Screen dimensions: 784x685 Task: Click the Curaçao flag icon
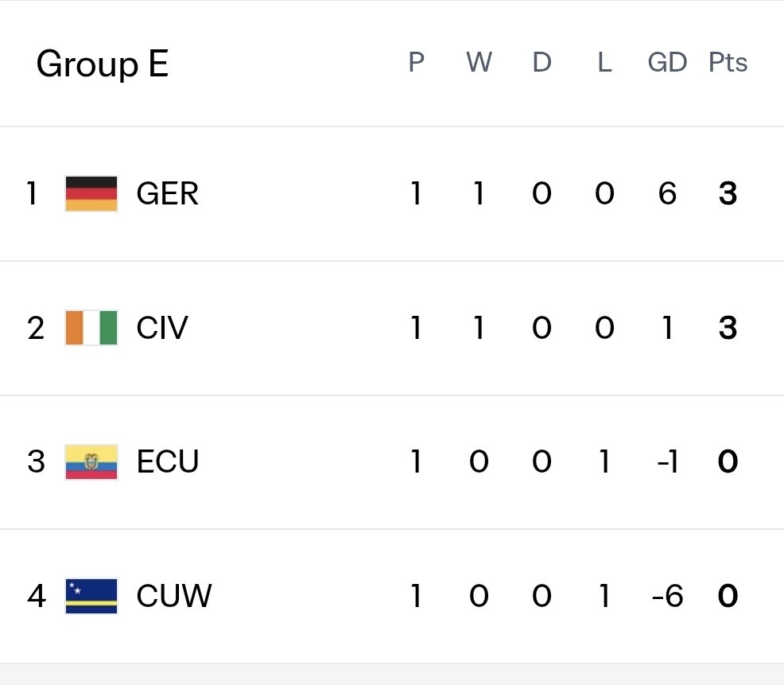pos(91,596)
